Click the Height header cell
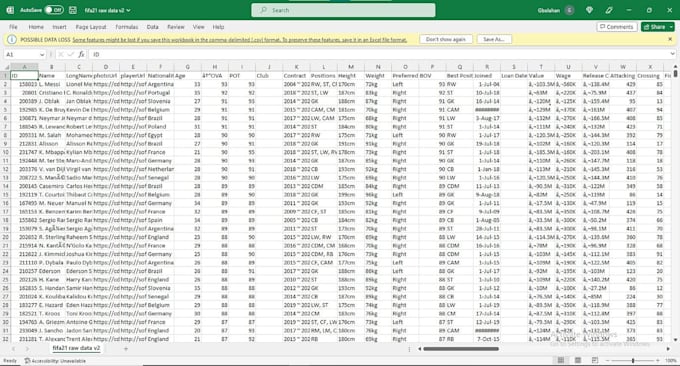 [350, 75]
